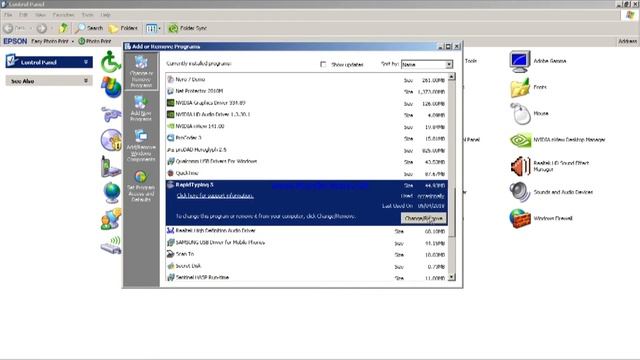Screen dimensions: 640x360
Task: Open Wireless Network Setup icon
Action: (111, 245)
